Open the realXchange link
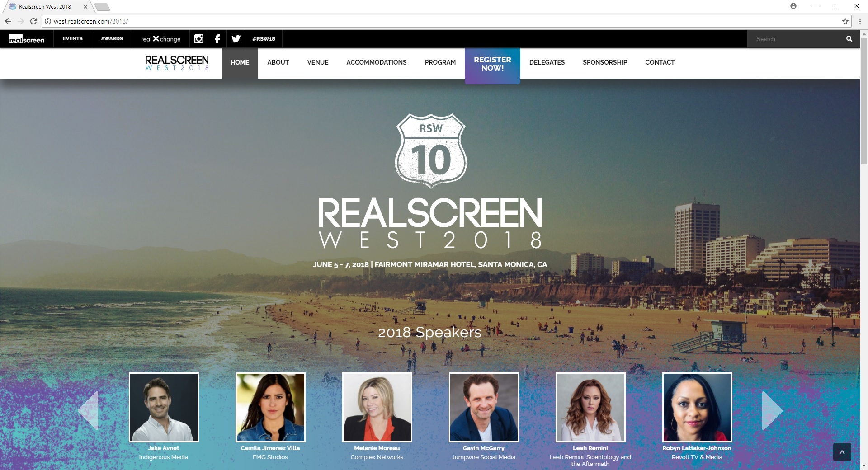 160,39
